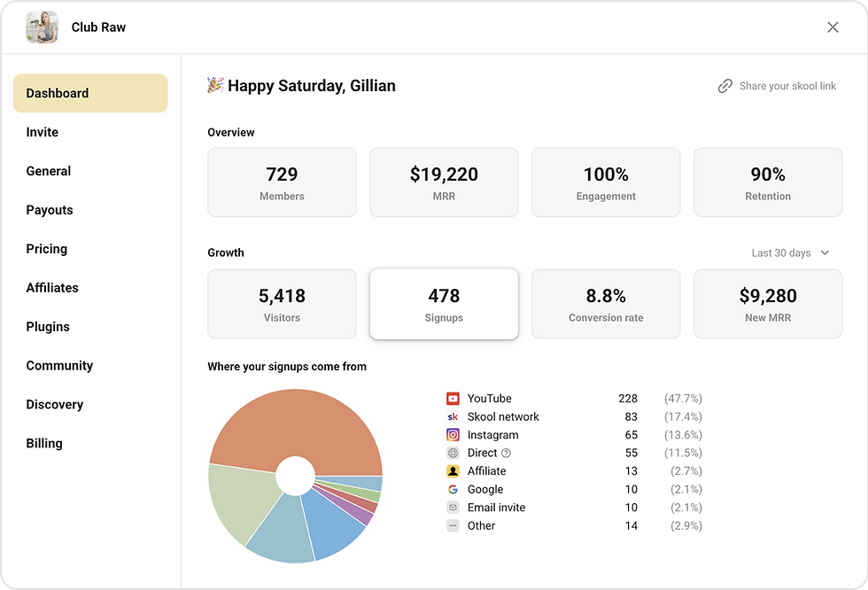Click the link icon beside Share
This screenshot has width=868, height=590.
pyautogui.click(x=725, y=86)
